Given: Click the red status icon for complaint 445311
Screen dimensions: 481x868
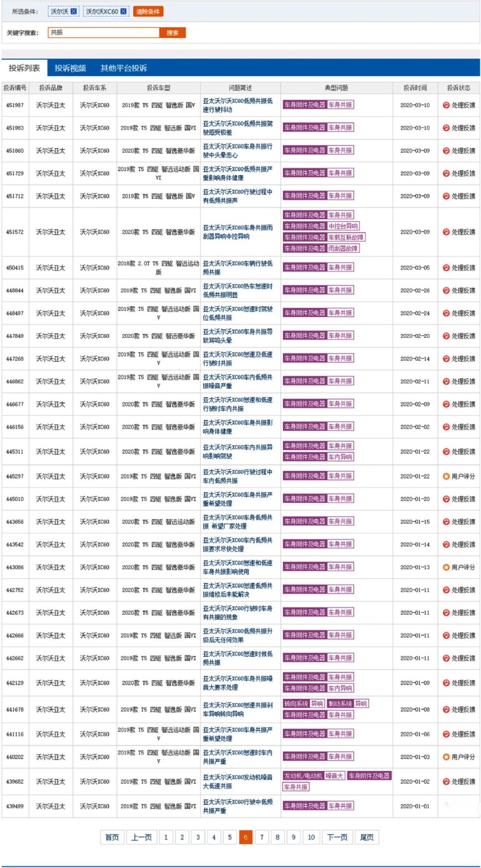Looking at the screenshot, I should pyautogui.click(x=446, y=452).
